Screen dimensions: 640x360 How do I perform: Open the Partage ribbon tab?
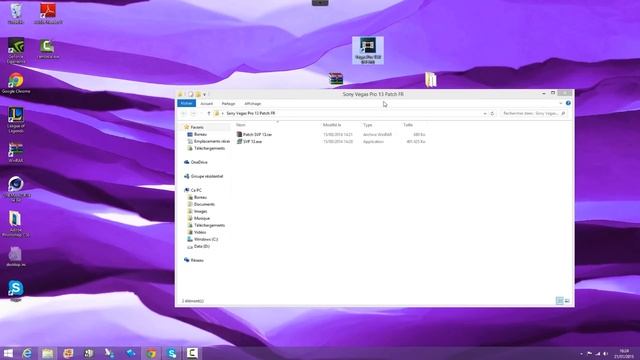point(229,104)
